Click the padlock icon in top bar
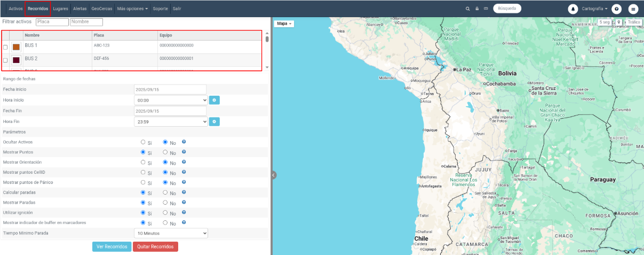Screen dimensions: 644x255 click(x=477, y=9)
